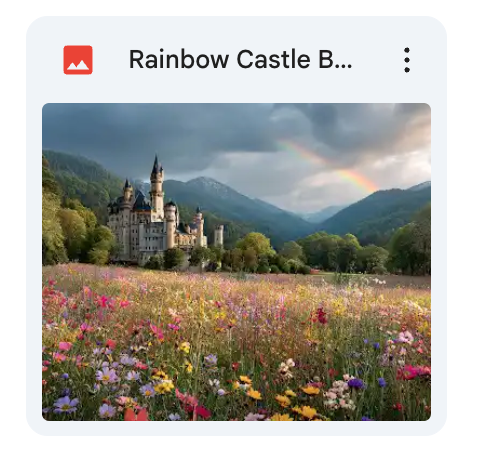Image resolution: width=478 pixels, height=454 pixels.
Task: Click the word Castle in the title
Action: point(274,60)
